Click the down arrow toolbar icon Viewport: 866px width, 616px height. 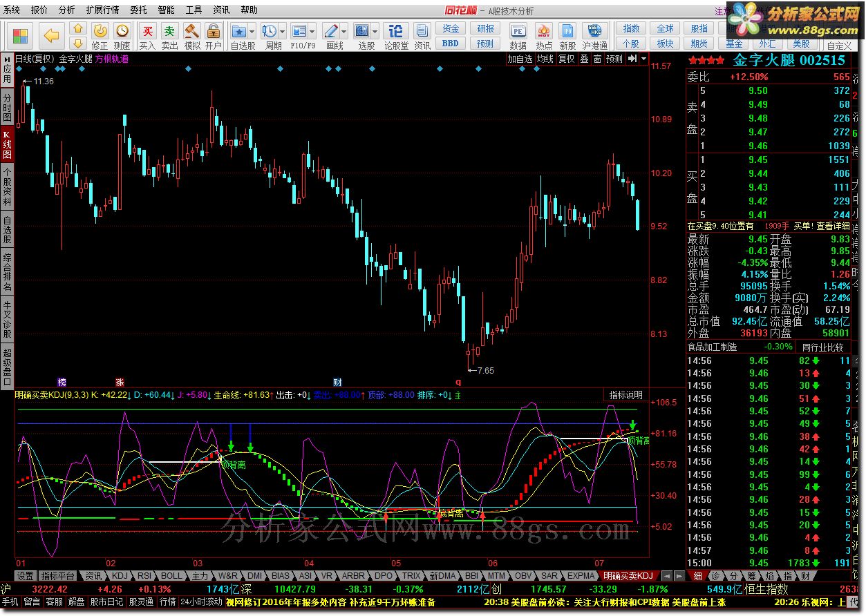click(78, 44)
